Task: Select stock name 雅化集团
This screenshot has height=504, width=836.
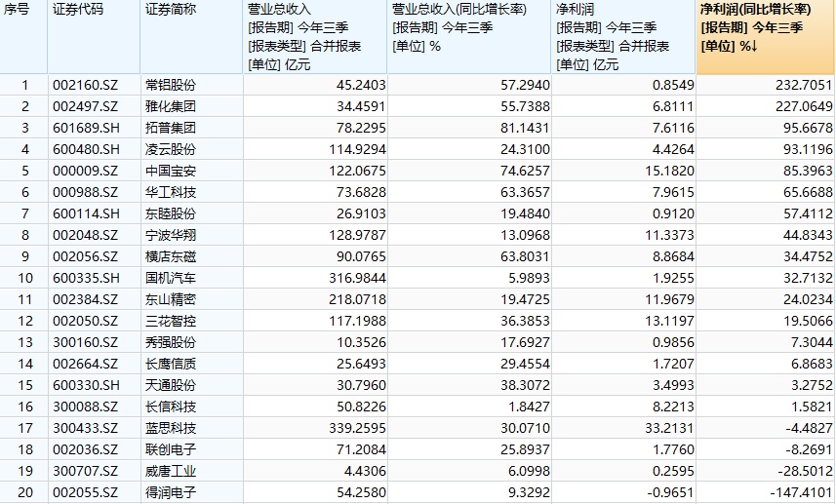Action: coord(171,106)
